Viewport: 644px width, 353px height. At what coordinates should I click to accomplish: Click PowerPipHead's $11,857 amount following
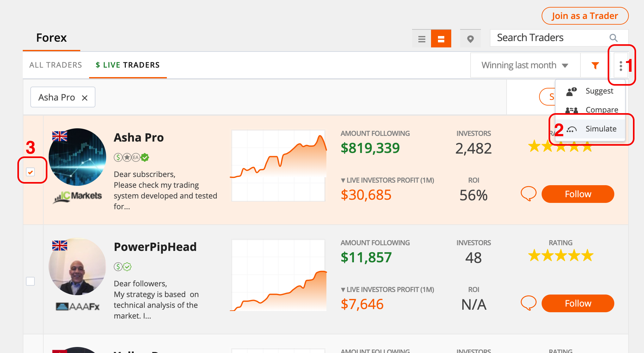coord(366,258)
